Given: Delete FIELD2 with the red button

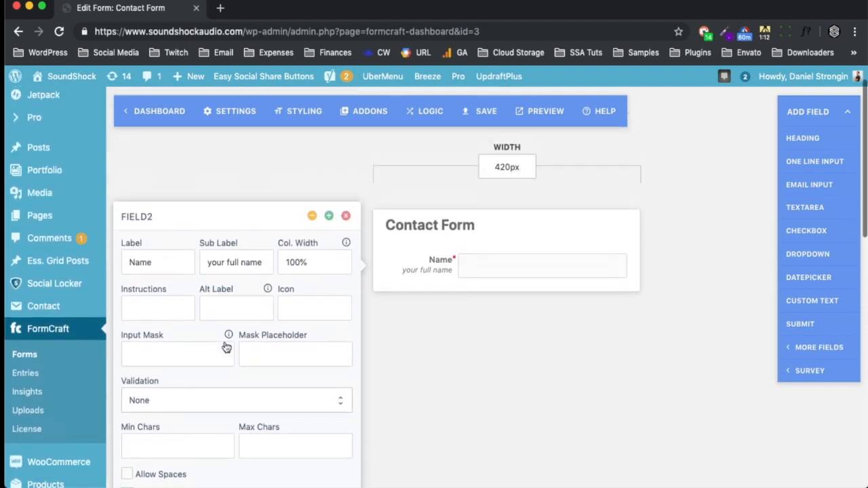Looking at the screenshot, I should click(x=346, y=216).
